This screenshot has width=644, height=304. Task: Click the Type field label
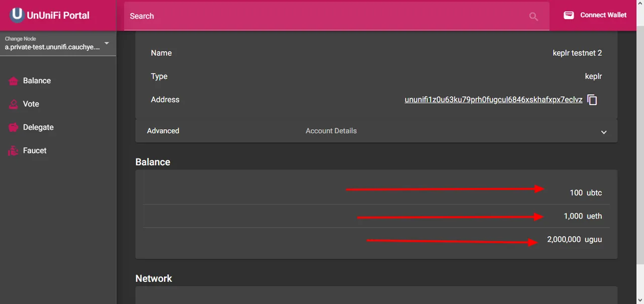coord(159,76)
